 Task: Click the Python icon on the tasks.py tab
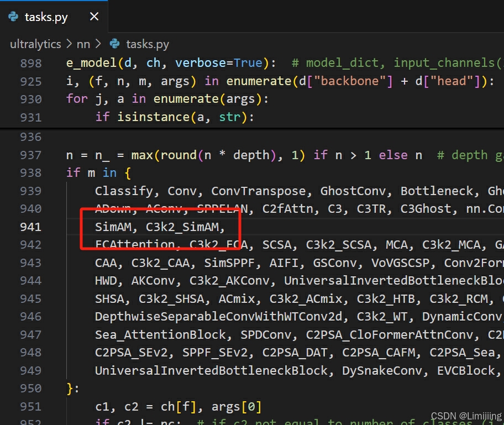pos(13,17)
